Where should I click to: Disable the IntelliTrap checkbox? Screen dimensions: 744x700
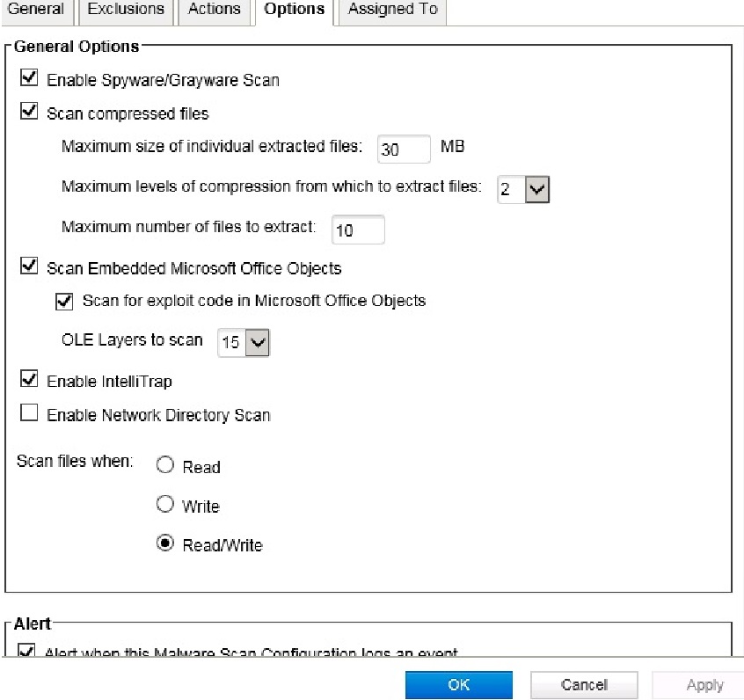point(29,379)
